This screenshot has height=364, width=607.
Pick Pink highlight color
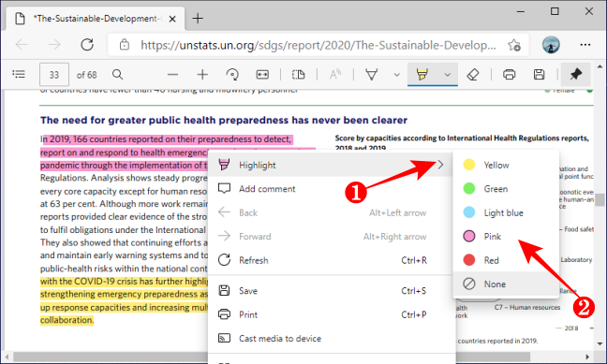(506, 237)
